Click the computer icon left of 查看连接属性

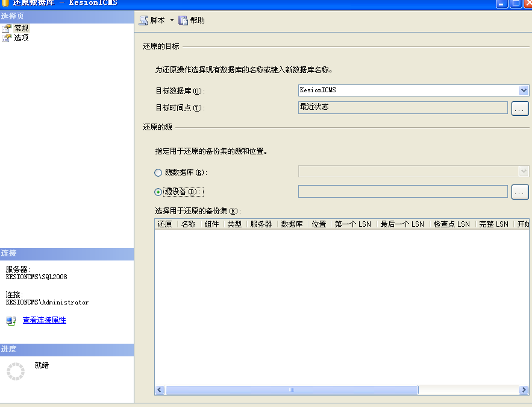tap(10, 321)
